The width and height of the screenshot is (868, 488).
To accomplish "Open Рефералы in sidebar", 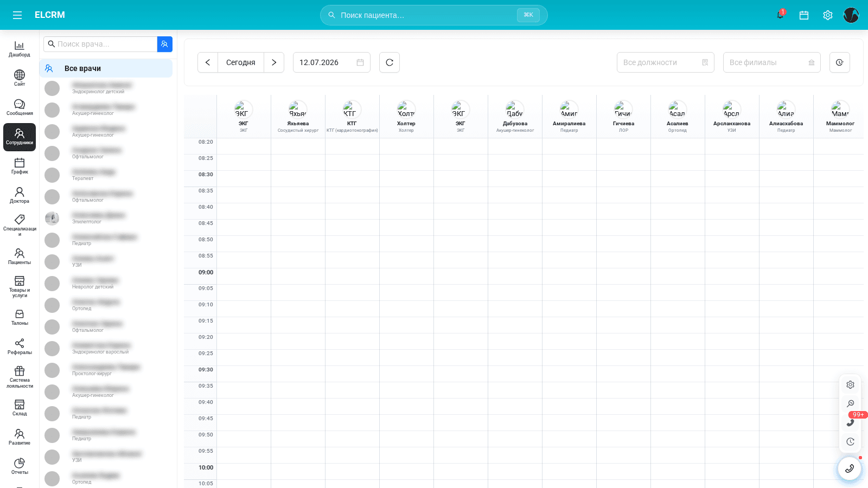I will coord(20,346).
